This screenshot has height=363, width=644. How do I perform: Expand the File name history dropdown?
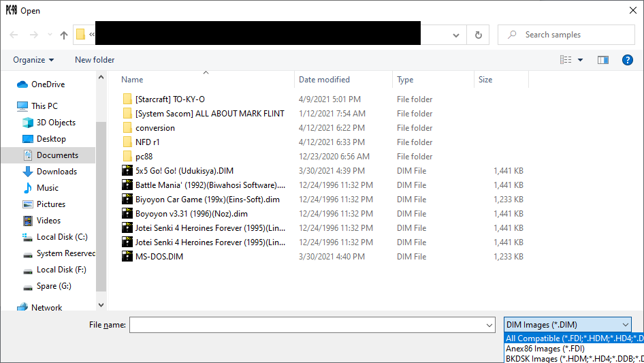tap(489, 325)
